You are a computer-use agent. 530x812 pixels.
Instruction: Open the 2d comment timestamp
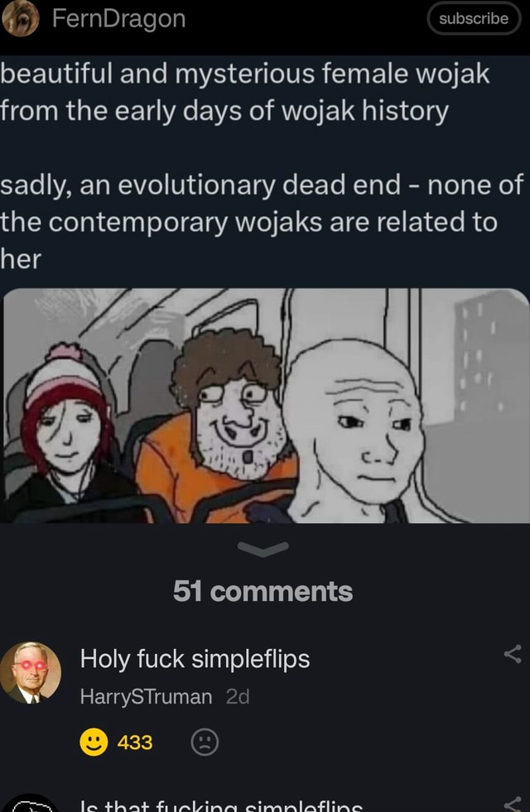(238, 697)
